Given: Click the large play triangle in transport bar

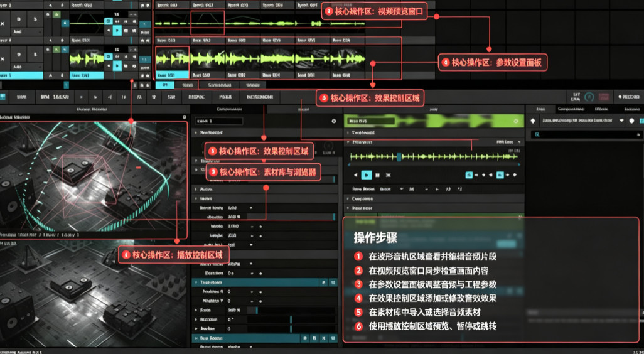Looking at the screenshot, I should click(x=95, y=97).
